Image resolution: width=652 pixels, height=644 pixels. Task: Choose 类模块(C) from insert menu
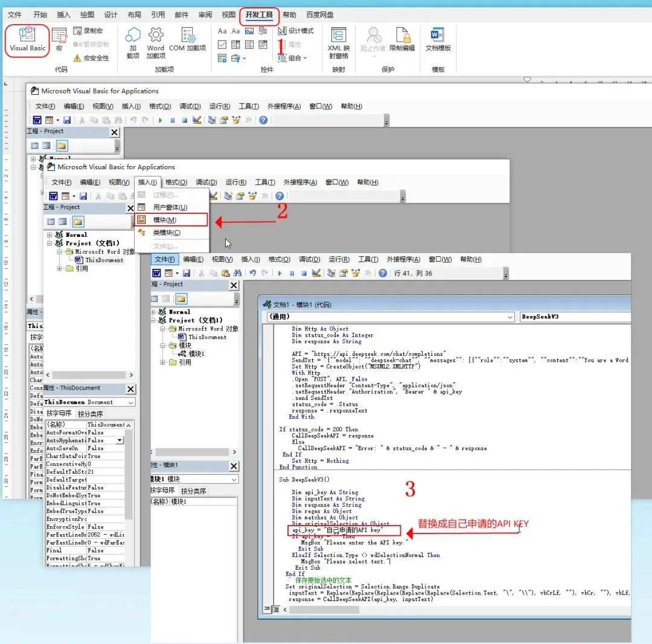171,233
